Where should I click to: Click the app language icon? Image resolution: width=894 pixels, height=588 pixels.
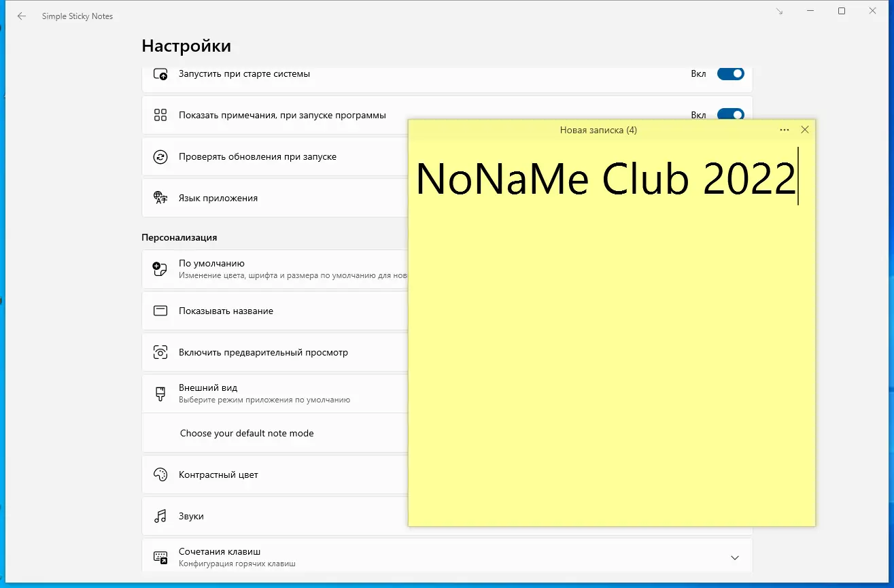[160, 198]
